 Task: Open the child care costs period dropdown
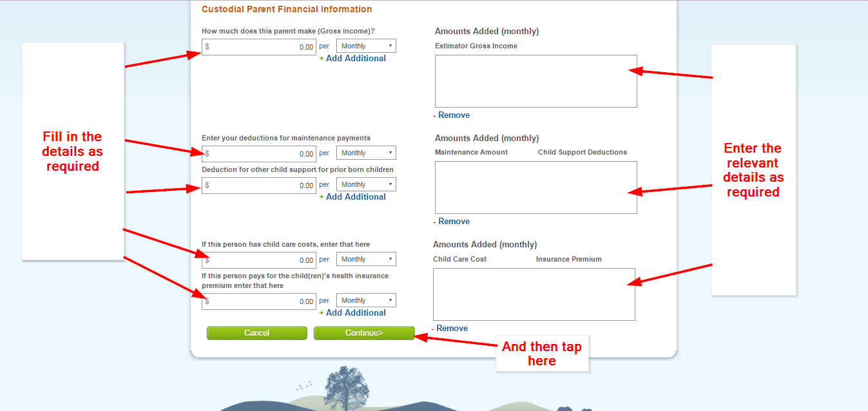(x=366, y=259)
